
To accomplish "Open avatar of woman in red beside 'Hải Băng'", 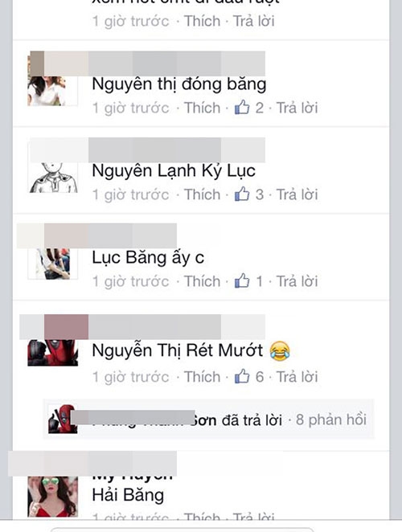I will tap(52, 497).
